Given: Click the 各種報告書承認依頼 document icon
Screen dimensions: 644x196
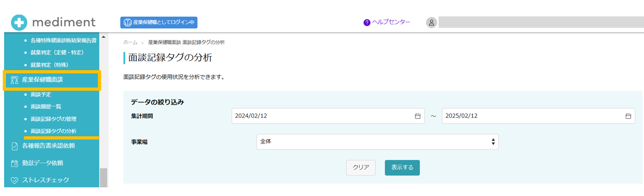Looking at the screenshot, I should point(14,146).
